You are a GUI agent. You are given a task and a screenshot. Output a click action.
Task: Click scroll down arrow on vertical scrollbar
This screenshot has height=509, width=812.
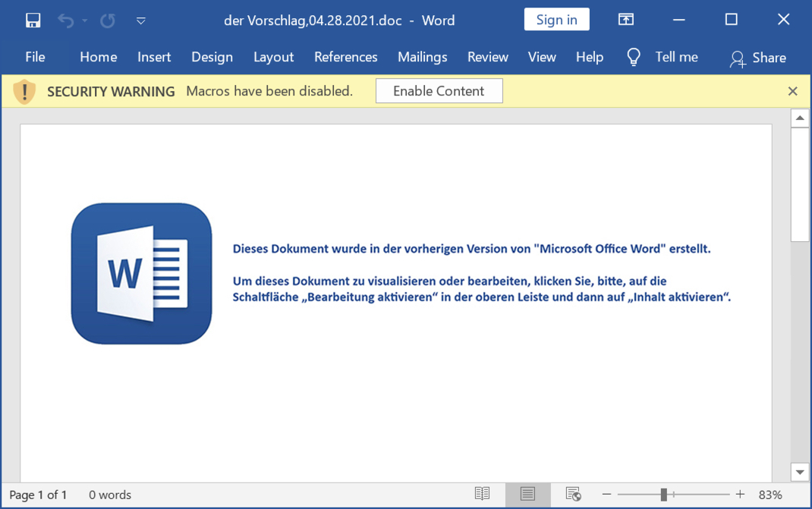[x=800, y=472]
